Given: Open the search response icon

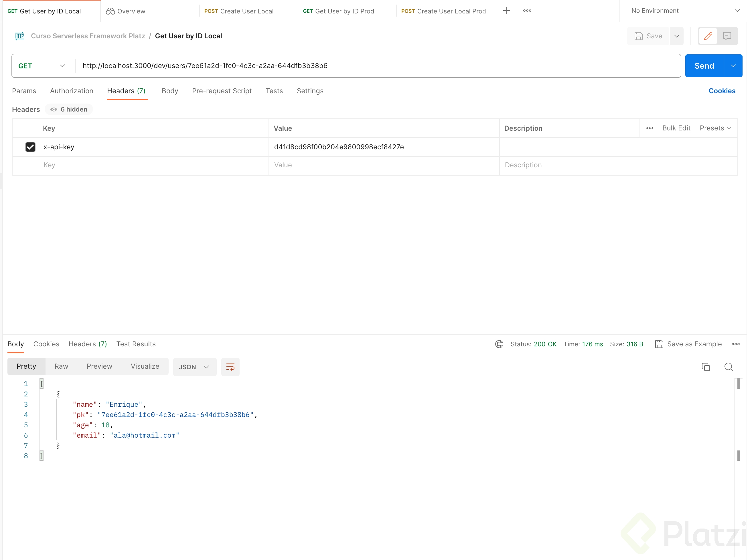Looking at the screenshot, I should pyautogui.click(x=728, y=367).
